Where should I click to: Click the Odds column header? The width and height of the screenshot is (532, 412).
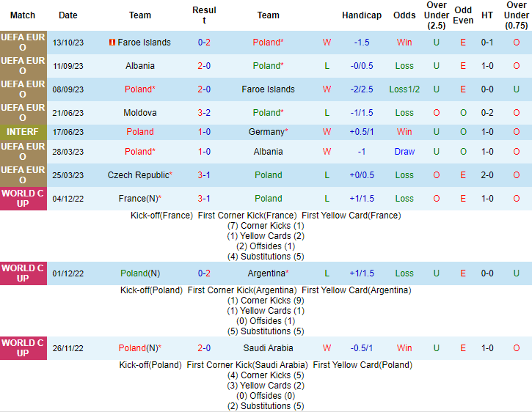pyautogui.click(x=404, y=15)
